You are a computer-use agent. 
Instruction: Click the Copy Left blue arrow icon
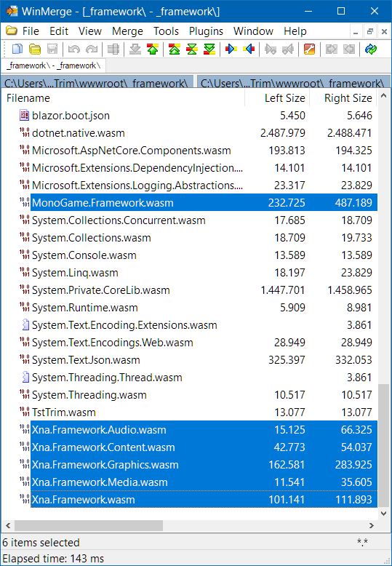click(249, 49)
